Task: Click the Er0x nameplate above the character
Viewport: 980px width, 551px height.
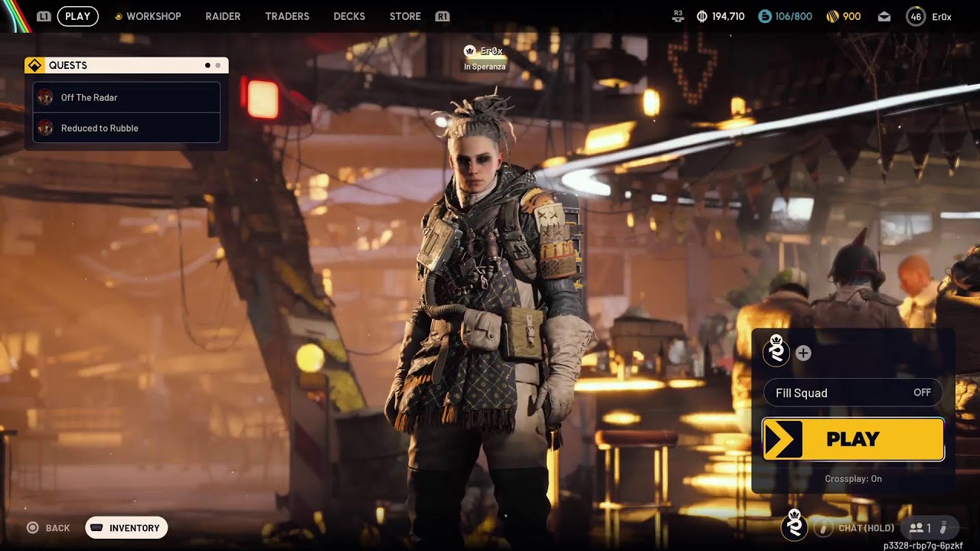Action: click(x=492, y=51)
